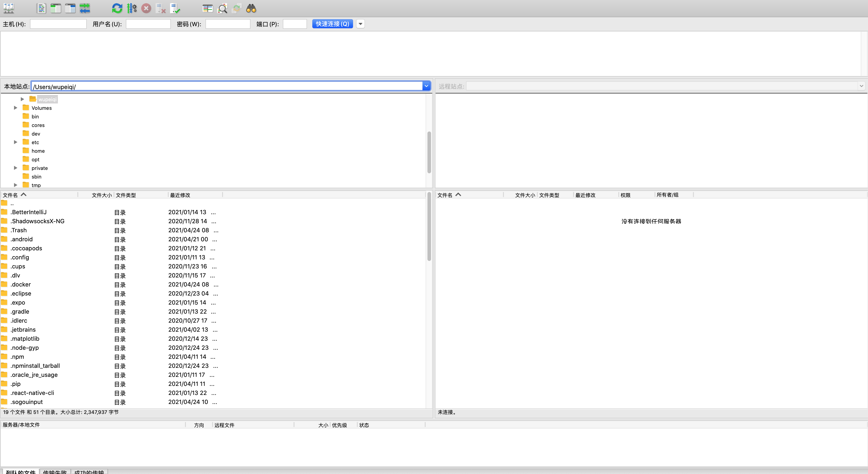This screenshot has height=474, width=868.
Task: Switch to the 成功的传输 tab
Action: (x=89, y=472)
